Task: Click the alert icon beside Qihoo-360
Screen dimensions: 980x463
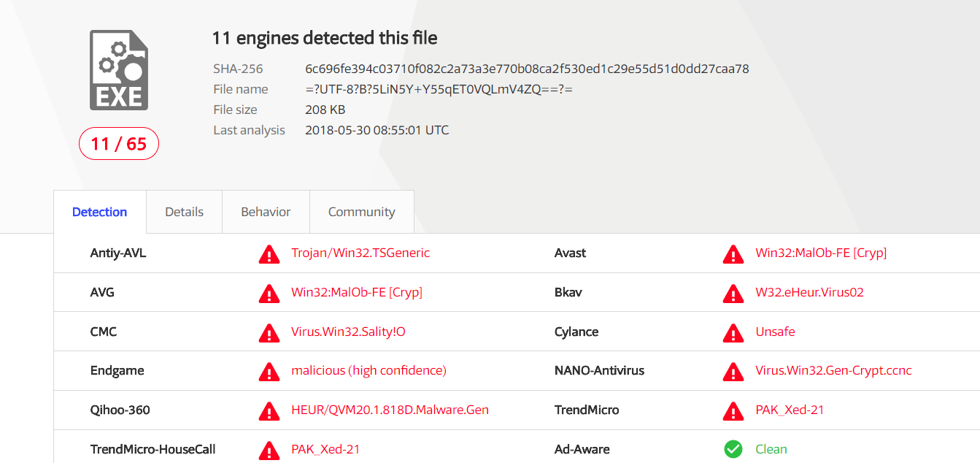Action: pos(269,411)
